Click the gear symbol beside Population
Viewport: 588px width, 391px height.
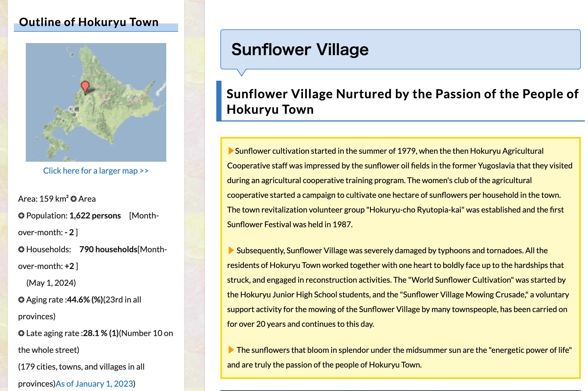point(21,216)
